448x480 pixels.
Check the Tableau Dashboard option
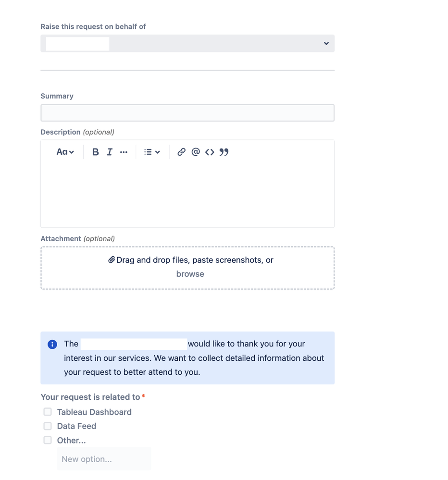[47, 411]
